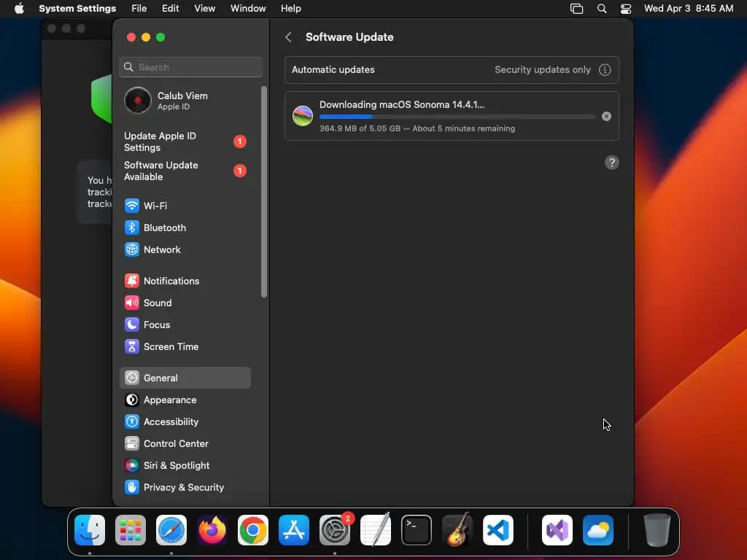Click the Search field in sidebar
The width and height of the screenshot is (747, 560).
tap(190, 67)
